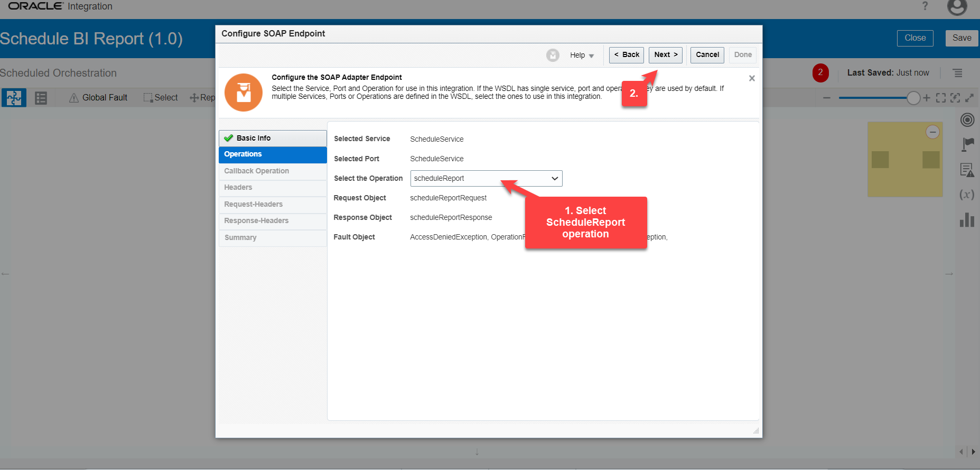Click the canvas view icon in toolbar
This screenshot has height=470, width=980.
click(x=14, y=98)
